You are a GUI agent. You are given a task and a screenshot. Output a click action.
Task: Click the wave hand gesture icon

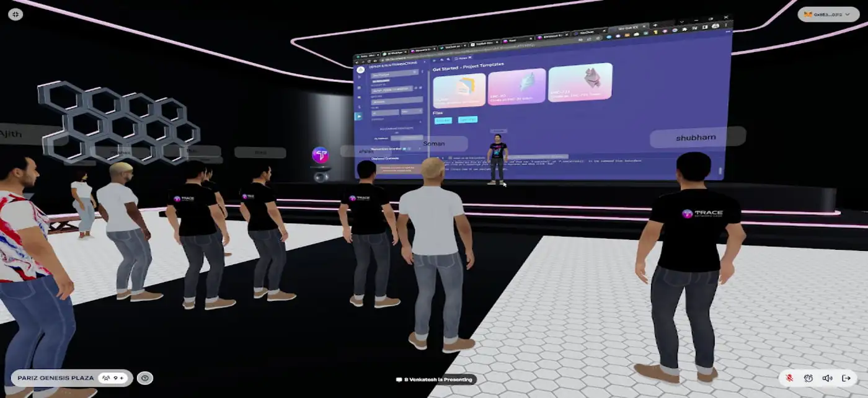pyautogui.click(x=808, y=378)
